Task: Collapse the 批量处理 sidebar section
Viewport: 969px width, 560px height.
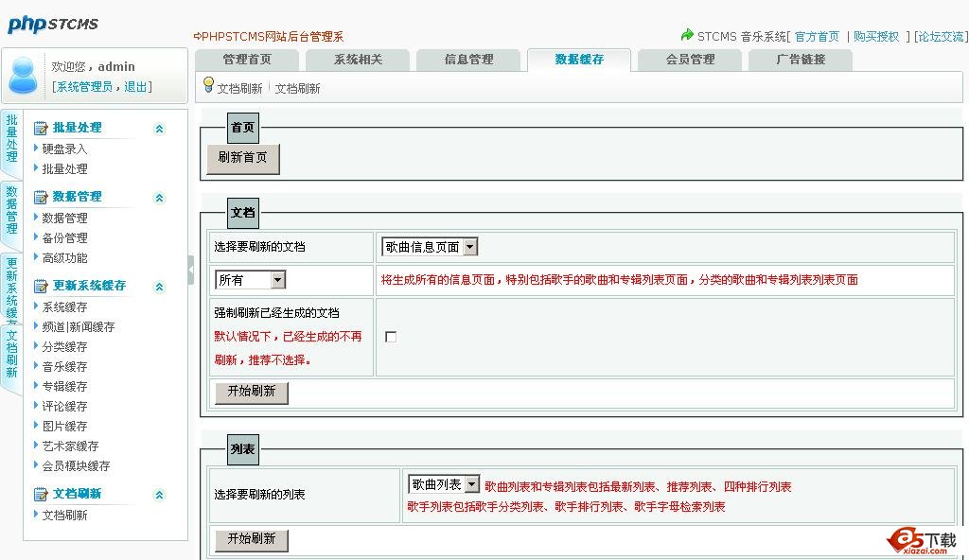Action: coord(159,129)
